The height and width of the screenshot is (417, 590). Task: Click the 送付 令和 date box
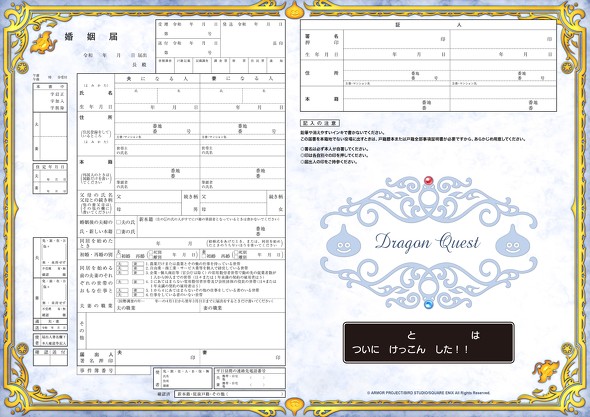click(188, 48)
